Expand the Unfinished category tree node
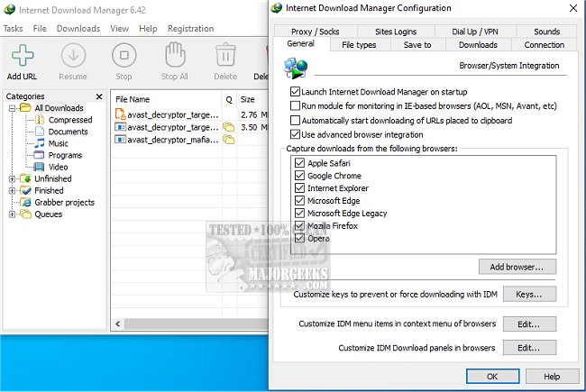The height and width of the screenshot is (392, 586). point(12,179)
